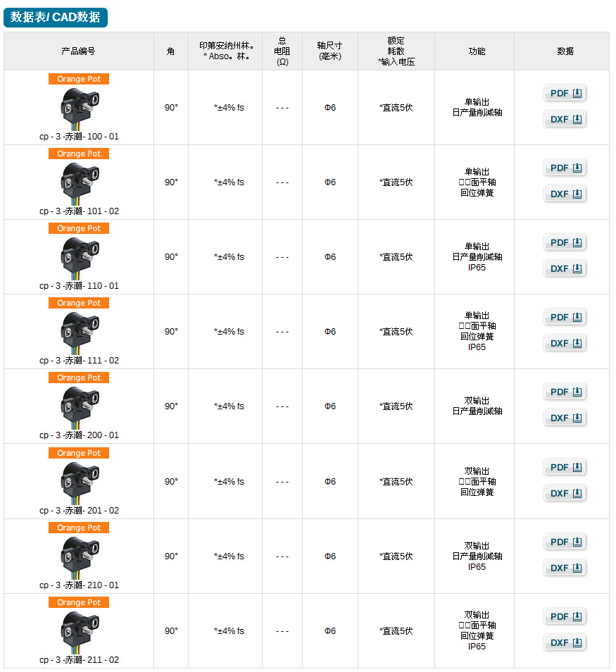The image size is (616, 672).
Task: Open product image of cp-3 100-01
Action: [x=80, y=109]
